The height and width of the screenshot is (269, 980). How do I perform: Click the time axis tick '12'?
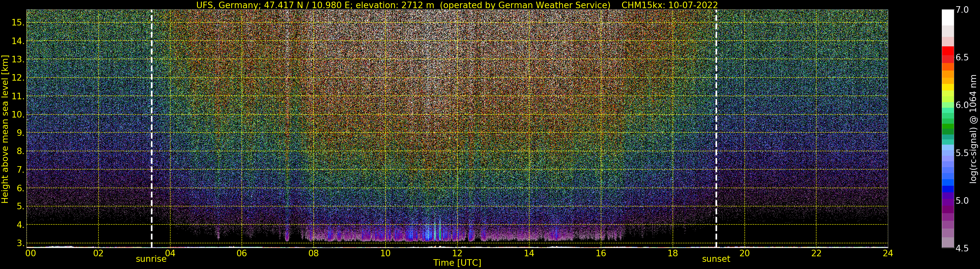coord(457,253)
